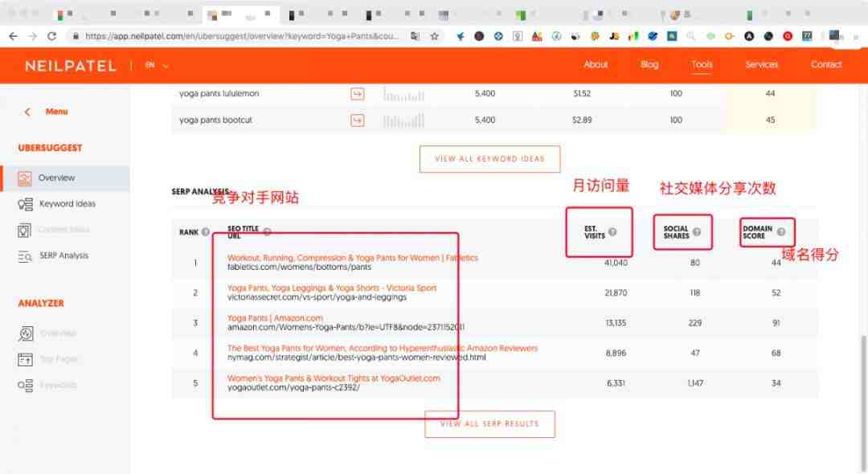Screen dimensions: 868x474
Task: Open the Yoga Pants | Amazon.com link
Action: tap(275, 318)
